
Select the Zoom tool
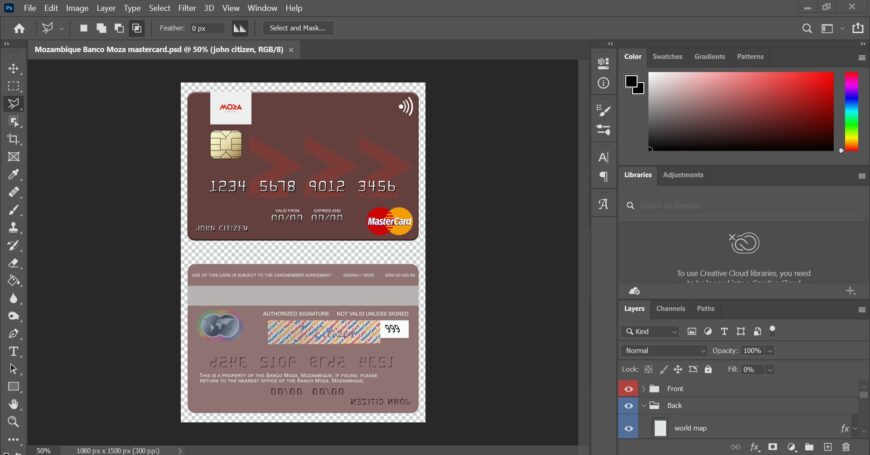(13, 422)
